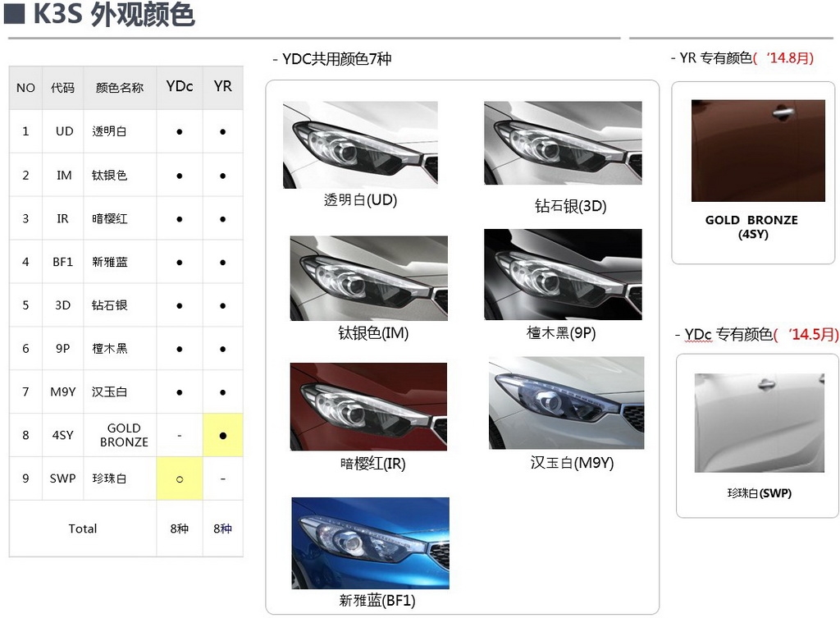Click the 汉玉白(M9Y) car thumbnail
Image resolution: width=840 pixels, height=618 pixels.
click(x=566, y=403)
